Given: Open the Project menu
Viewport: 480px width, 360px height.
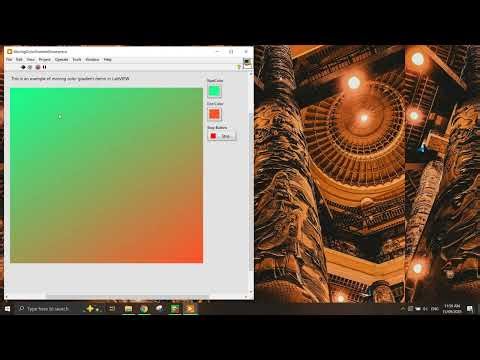Looking at the screenshot, I should coord(45,60).
